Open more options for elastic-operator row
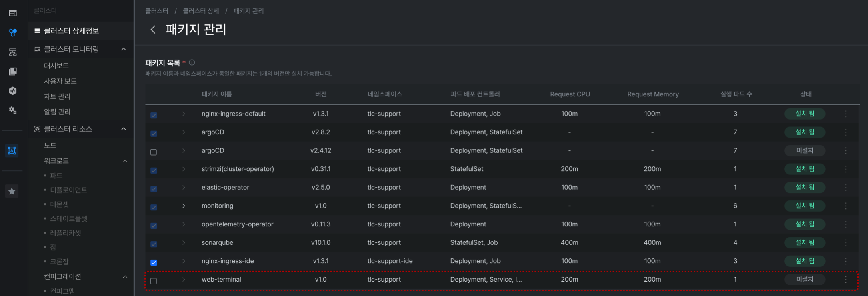This screenshot has width=868, height=296. click(846, 188)
